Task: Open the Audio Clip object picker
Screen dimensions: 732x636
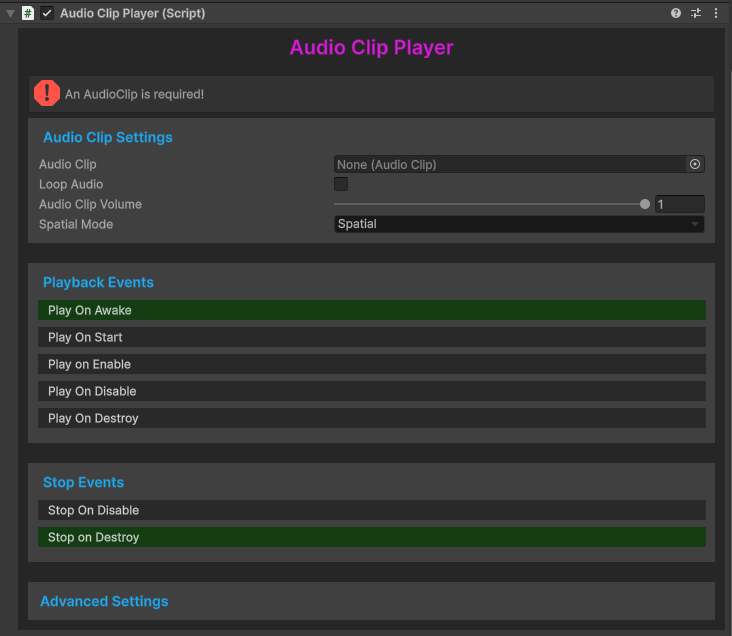Action: pos(695,165)
